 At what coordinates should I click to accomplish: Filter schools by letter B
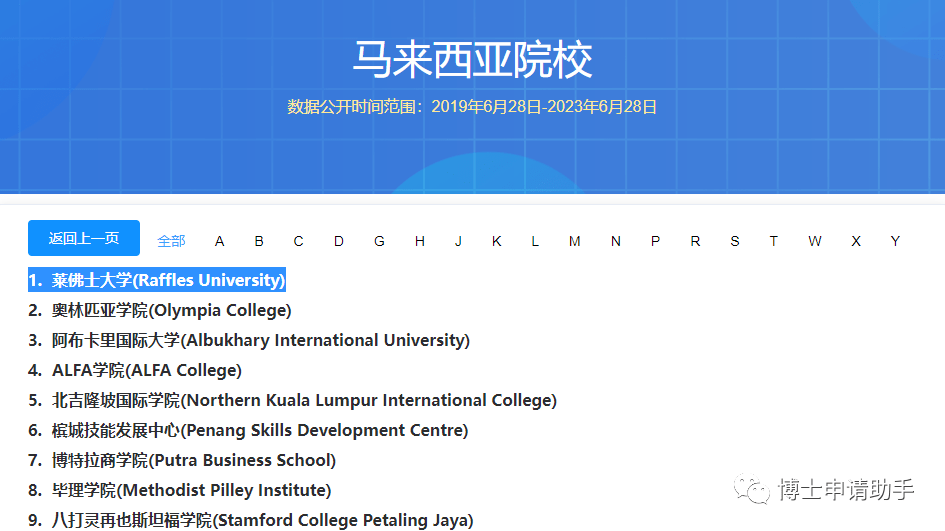(259, 241)
